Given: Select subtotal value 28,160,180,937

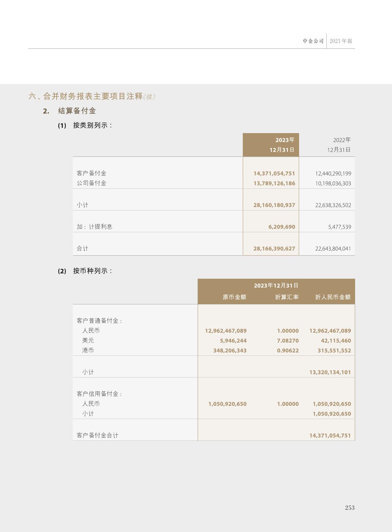Looking at the screenshot, I should coord(274,205).
